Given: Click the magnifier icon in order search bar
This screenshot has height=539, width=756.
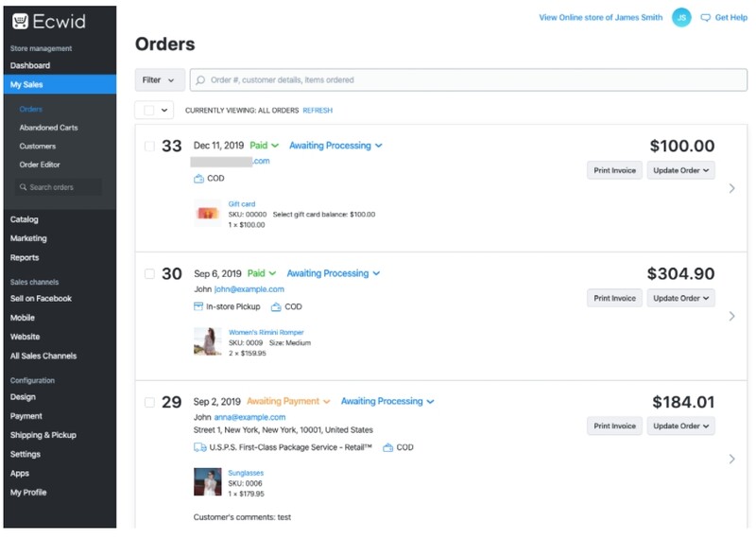Looking at the screenshot, I should point(200,80).
